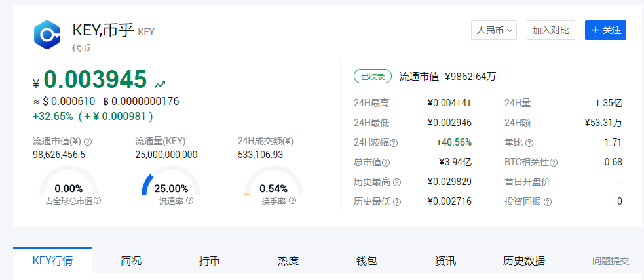The height and width of the screenshot is (280, 644).
Task: Click the 历史最低 value ¥0.002716
Action: 449,201
